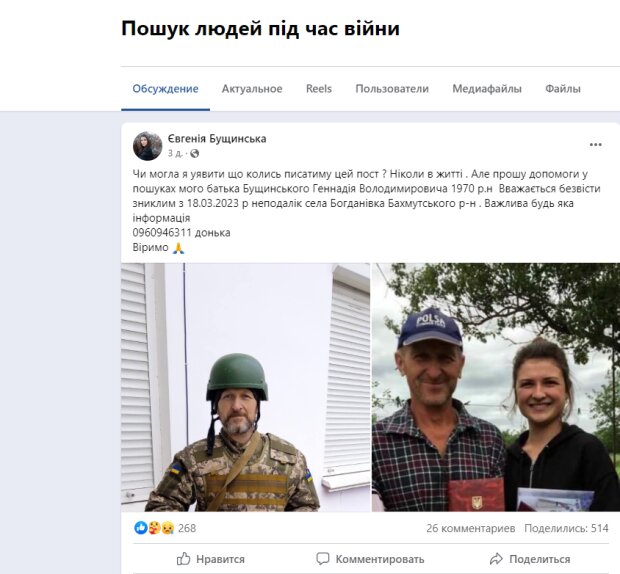Image resolution: width=620 pixels, height=574 pixels.
Task: Open the Reels tab
Action: 319,89
